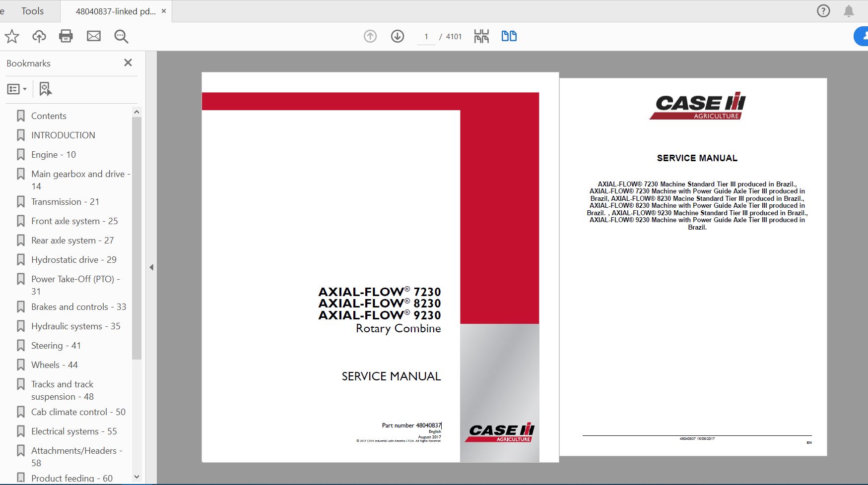Image resolution: width=868 pixels, height=485 pixels.
Task: Go to previous page arrow
Action: point(370,36)
